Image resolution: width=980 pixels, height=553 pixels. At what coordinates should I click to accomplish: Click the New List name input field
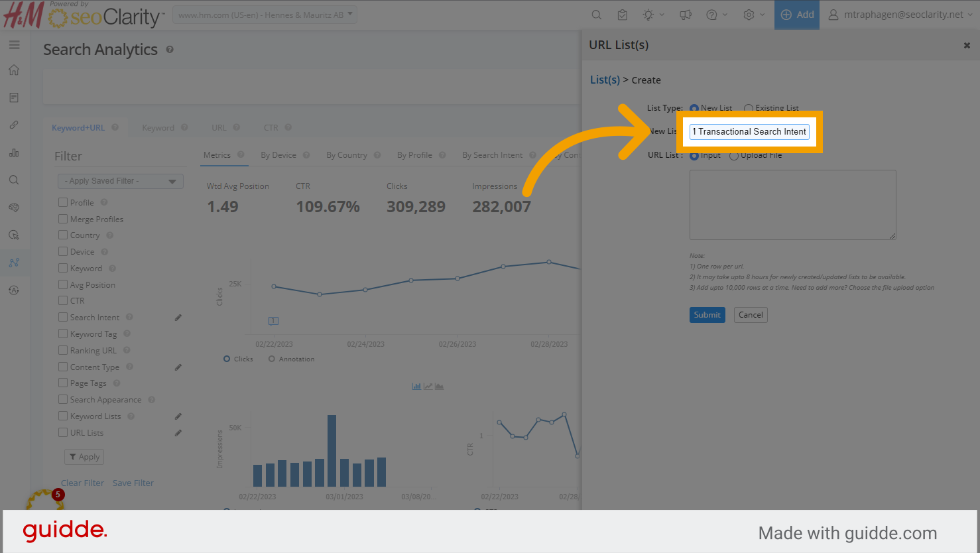pos(749,131)
